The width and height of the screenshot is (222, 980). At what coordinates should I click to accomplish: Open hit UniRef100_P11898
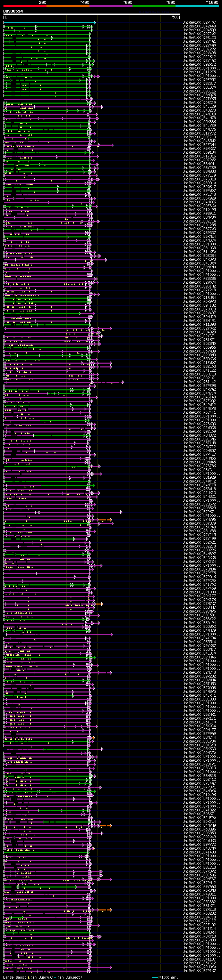click(x=199, y=324)
